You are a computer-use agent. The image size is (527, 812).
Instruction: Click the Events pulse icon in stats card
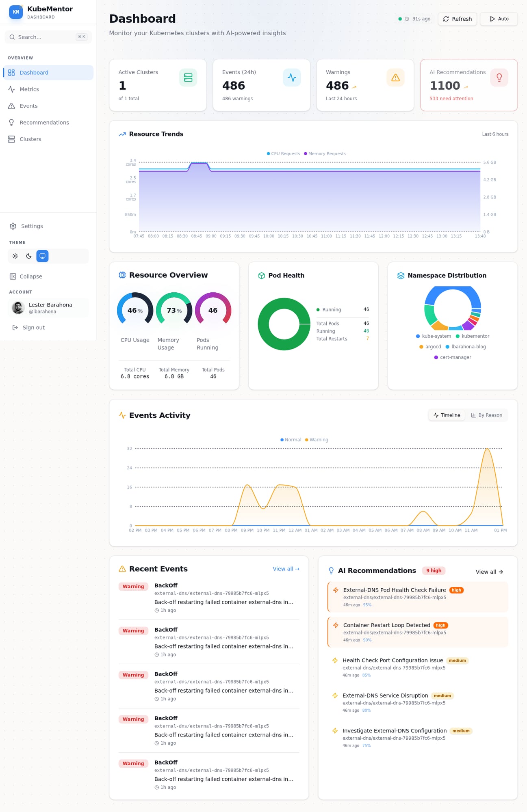pyautogui.click(x=291, y=78)
